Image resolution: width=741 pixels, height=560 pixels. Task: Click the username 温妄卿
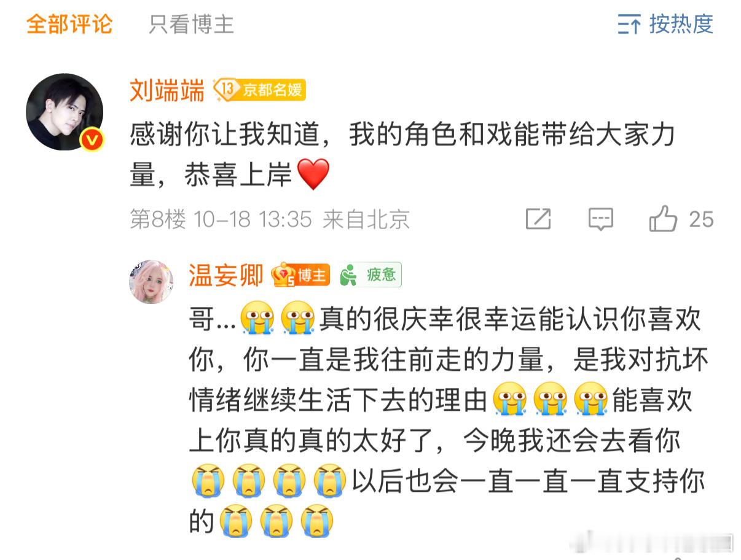(x=226, y=275)
